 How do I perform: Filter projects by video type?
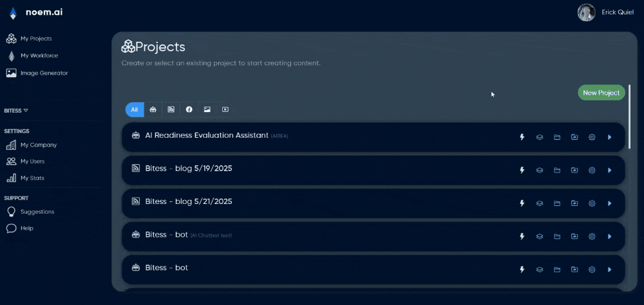pos(225,109)
